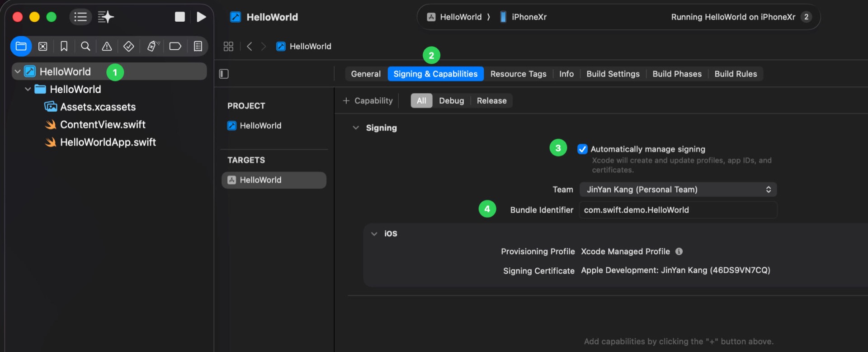Viewport: 868px width, 352px height.
Task: Click the info icon beside Xcode Managed Profile
Action: click(679, 251)
